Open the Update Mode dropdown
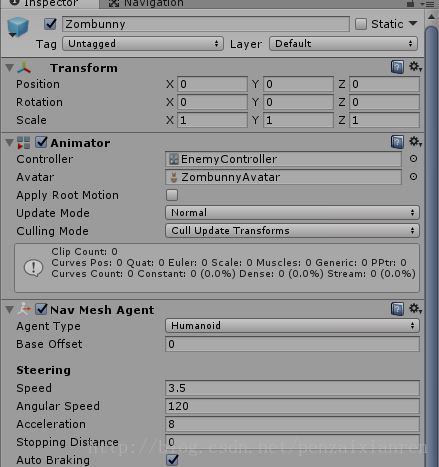439x467 pixels. pos(292,213)
